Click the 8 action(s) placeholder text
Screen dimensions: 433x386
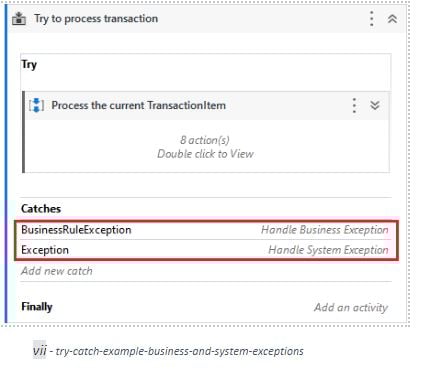[205, 140]
